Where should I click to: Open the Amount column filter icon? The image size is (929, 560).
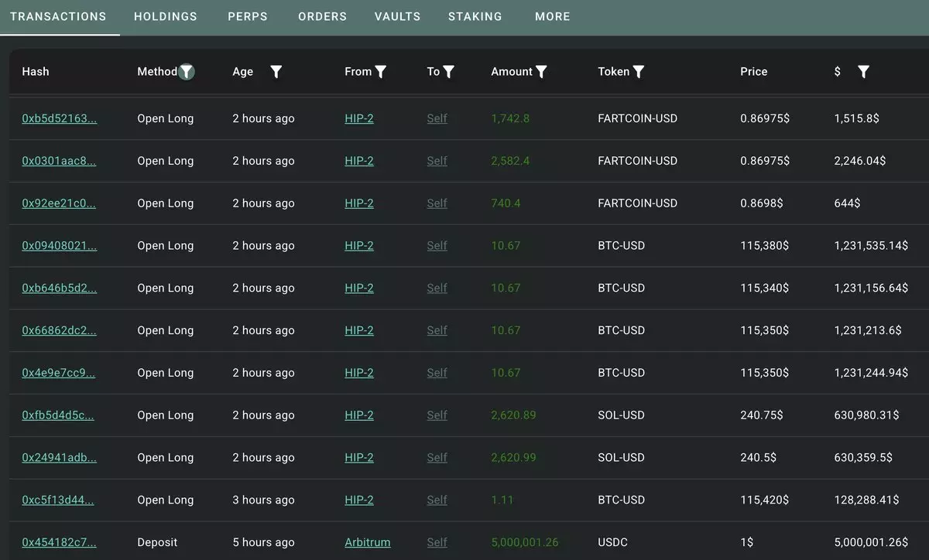[542, 72]
